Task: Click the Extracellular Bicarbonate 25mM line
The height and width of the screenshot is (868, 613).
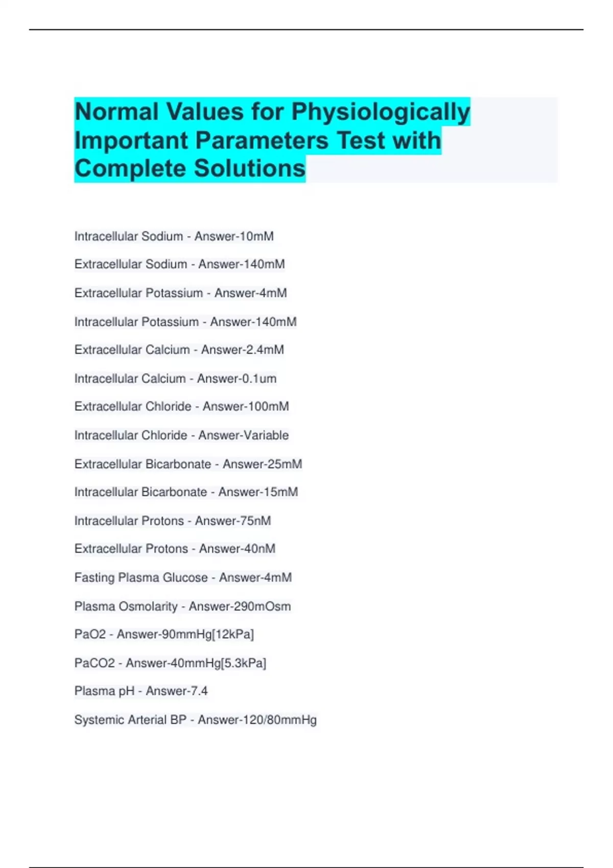Action: click(188, 464)
